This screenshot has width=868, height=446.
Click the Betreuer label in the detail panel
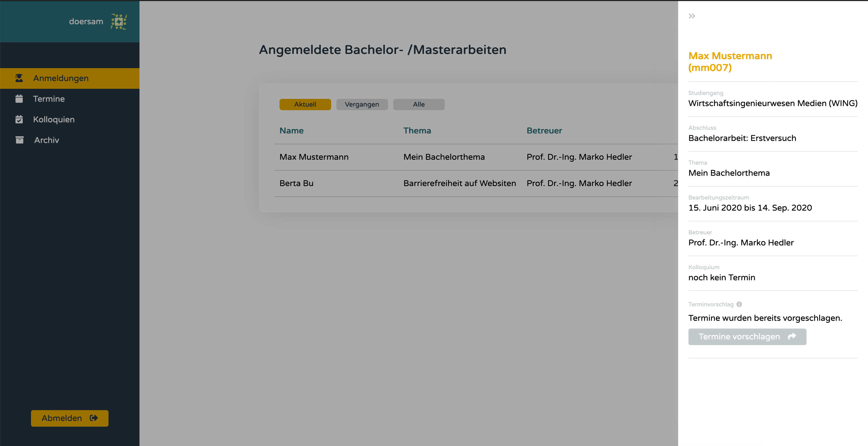(700, 232)
